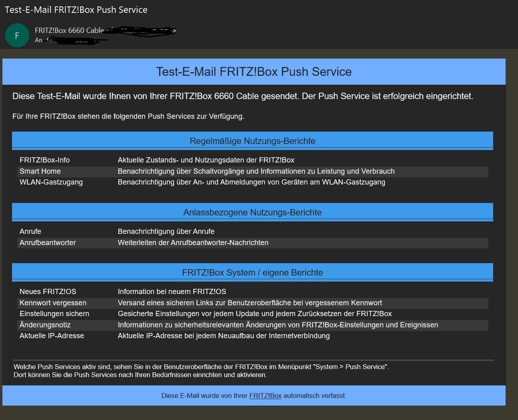Click the Aktuelle IP-Adresse row label
The width and height of the screenshot is (518, 420).
pyautogui.click(x=52, y=336)
